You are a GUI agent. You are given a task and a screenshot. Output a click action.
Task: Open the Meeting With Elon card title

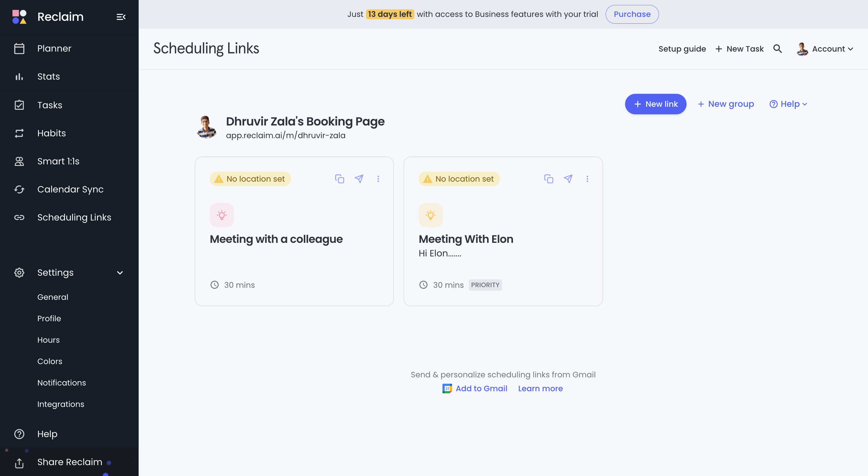point(466,239)
